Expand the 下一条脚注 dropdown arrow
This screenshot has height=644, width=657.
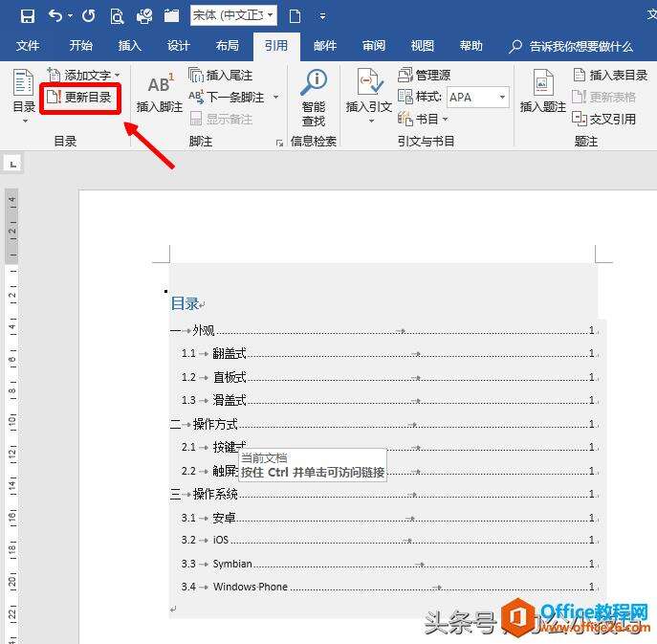click(x=275, y=98)
